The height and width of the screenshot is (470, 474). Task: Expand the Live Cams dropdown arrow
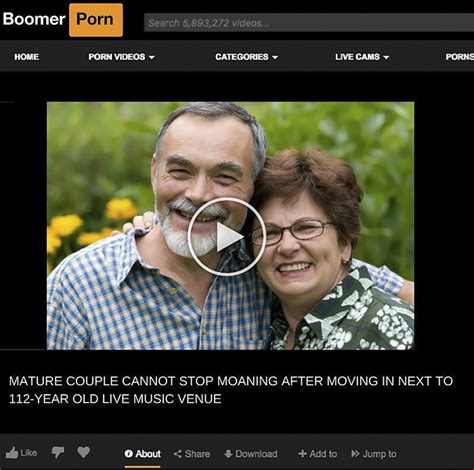pos(386,57)
